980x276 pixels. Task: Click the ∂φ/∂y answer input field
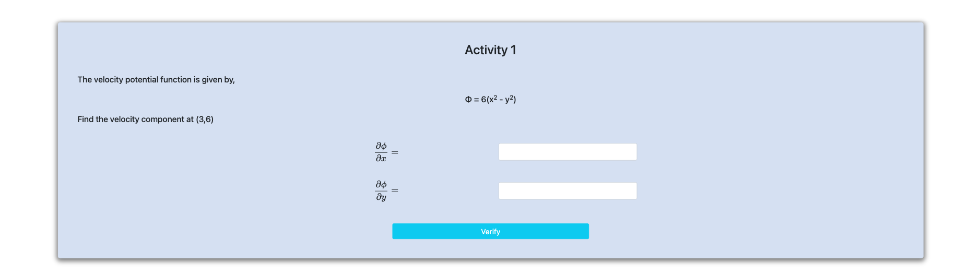coord(568,191)
